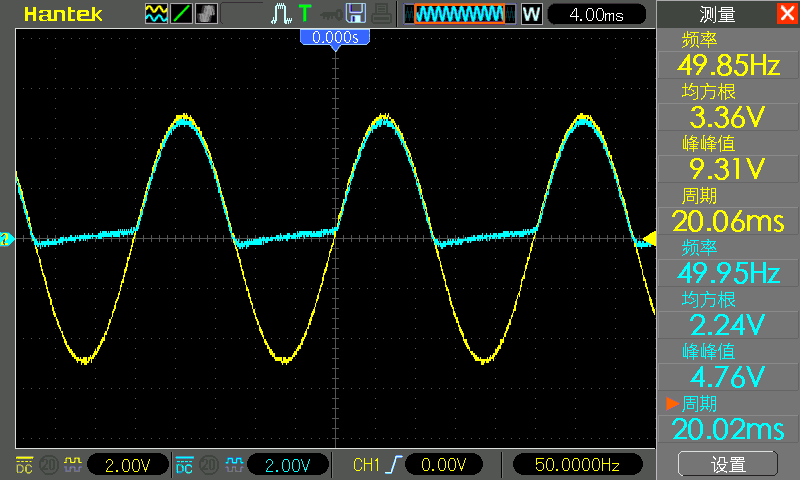The width and height of the screenshot is (800, 480).
Task: Open CH2 cyan 2.00V vertical scale
Action: [x=288, y=465]
